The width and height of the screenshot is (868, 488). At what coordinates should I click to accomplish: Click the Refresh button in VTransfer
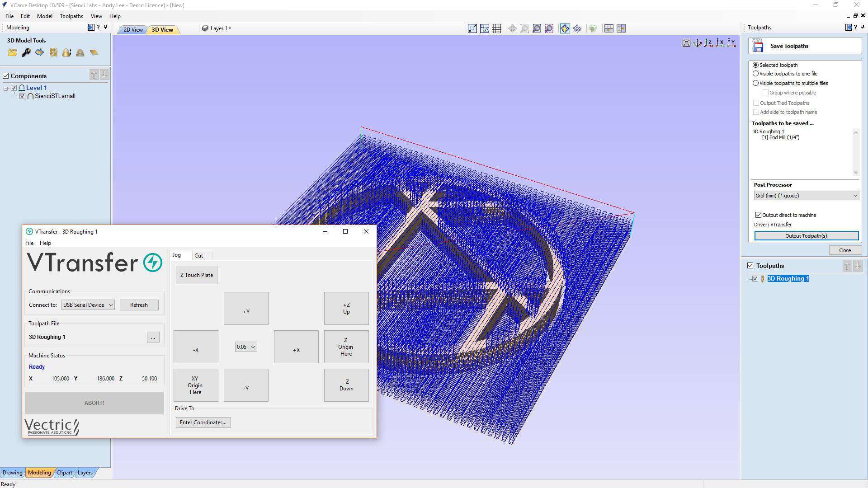[x=139, y=305]
